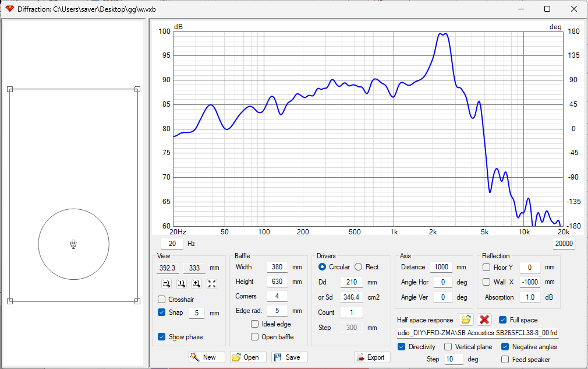The height and width of the screenshot is (369, 588).
Task: Click the Angle Hor field
Action: point(443,282)
